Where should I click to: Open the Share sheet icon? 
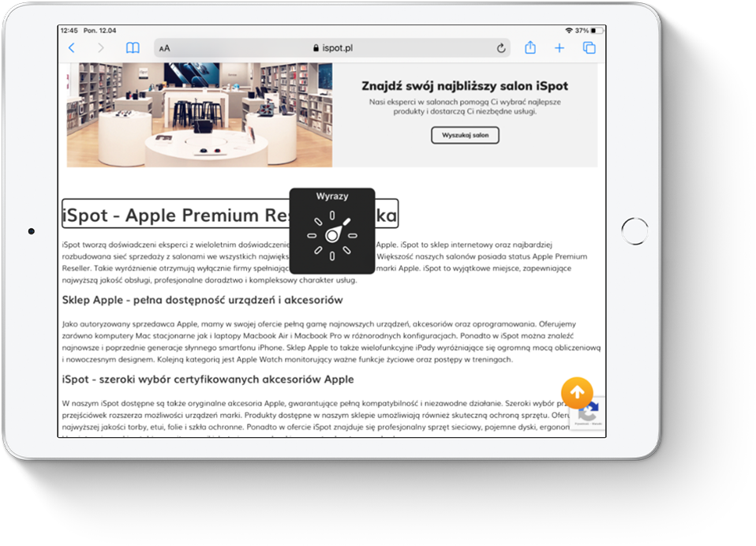pos(530,48)
